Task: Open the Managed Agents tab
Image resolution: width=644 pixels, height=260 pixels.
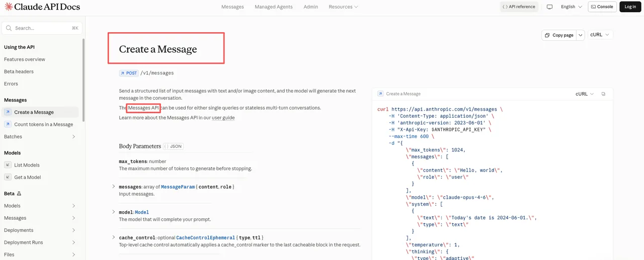Action: [x=274, y=7]
